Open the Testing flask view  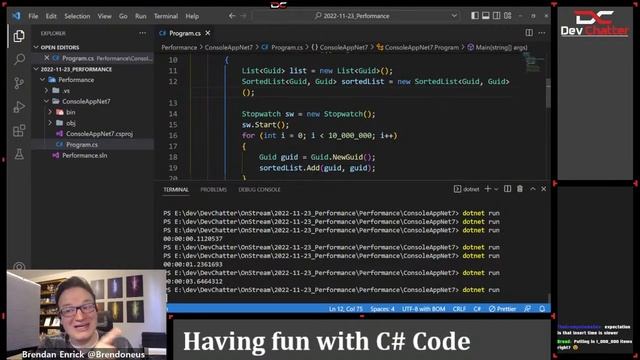[19, 154]
